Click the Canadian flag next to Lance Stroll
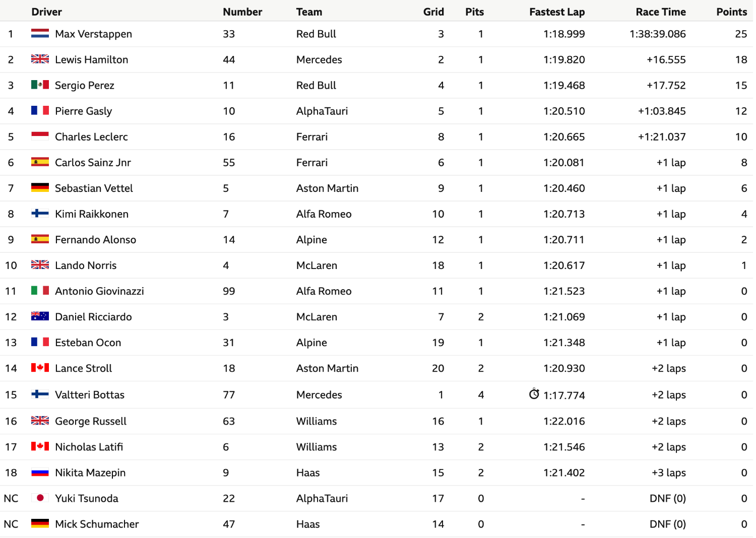Viewport: 756px width, 538px height. point(40,368)
